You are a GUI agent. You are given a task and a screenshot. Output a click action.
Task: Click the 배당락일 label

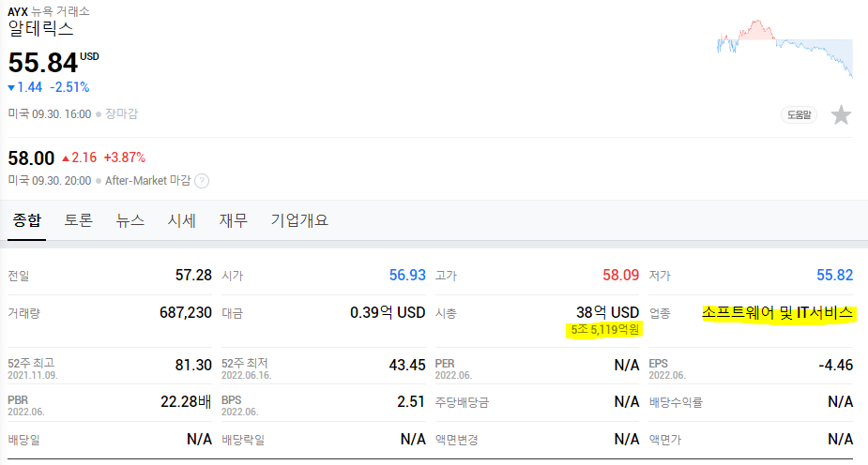pyautogui.click(x=243, y=440)
